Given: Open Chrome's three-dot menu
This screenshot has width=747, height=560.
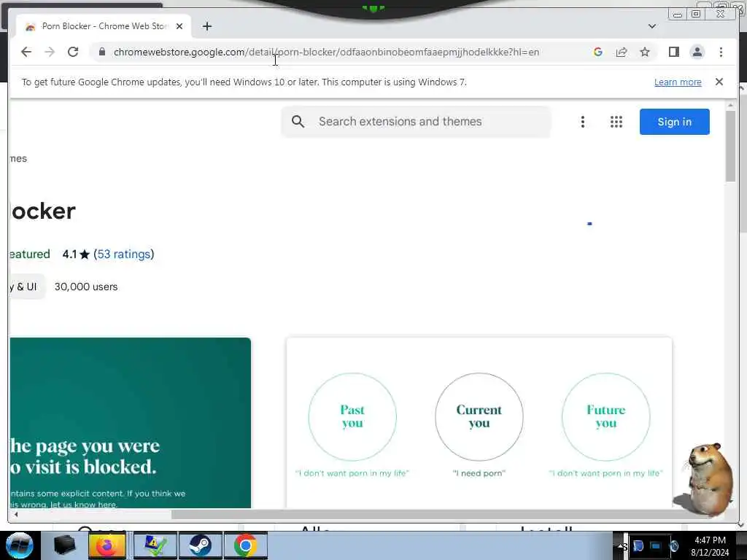Looking at the screenshot, I should point(721,52).
